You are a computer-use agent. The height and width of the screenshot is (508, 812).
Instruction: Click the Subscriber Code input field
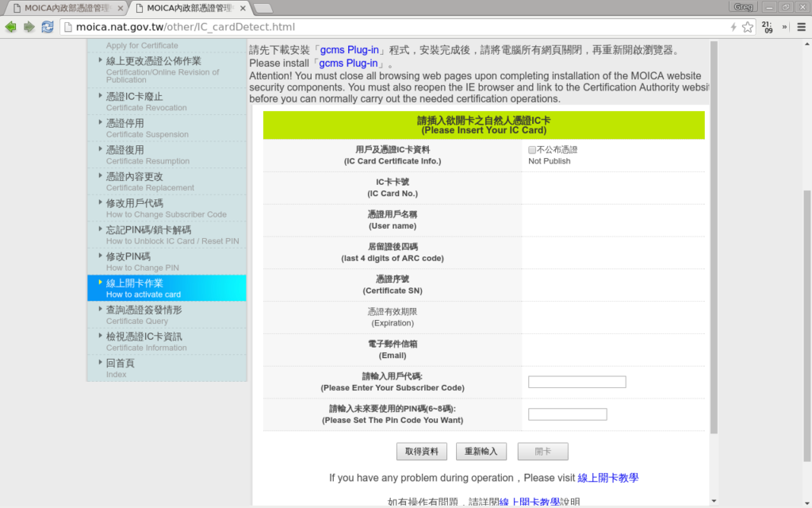[x=577, y=382]
